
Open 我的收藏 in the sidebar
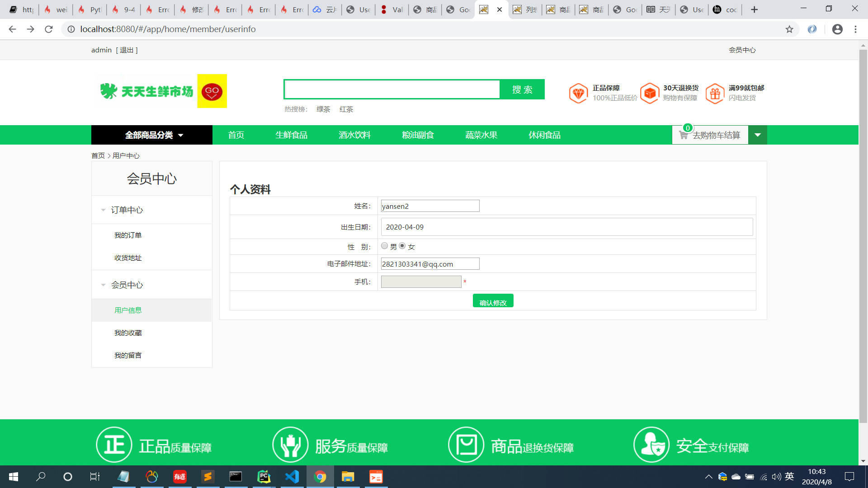[128, 333]
